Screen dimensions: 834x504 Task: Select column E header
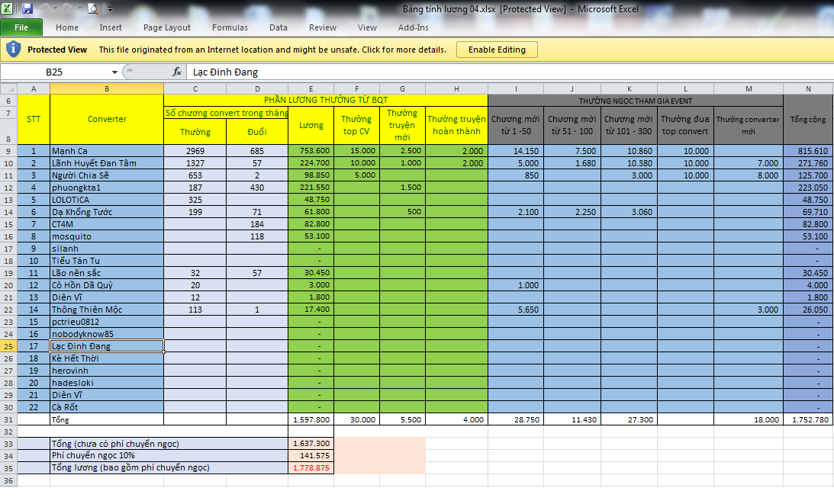coord(311,88)
